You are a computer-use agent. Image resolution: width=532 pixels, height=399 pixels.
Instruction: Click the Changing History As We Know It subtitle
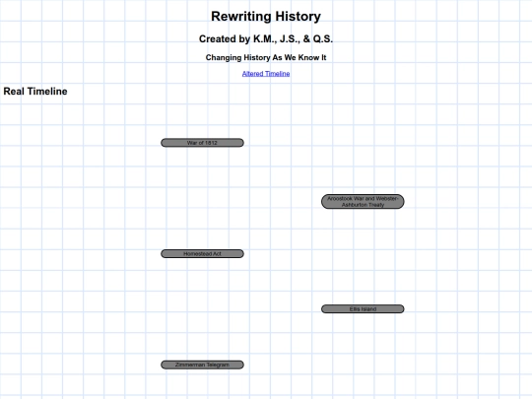[x=266, y=58]
